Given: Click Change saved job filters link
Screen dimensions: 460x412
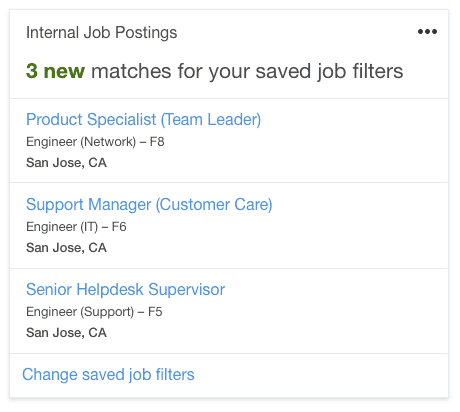Looking at the screenshot, I should coord(108,375).
